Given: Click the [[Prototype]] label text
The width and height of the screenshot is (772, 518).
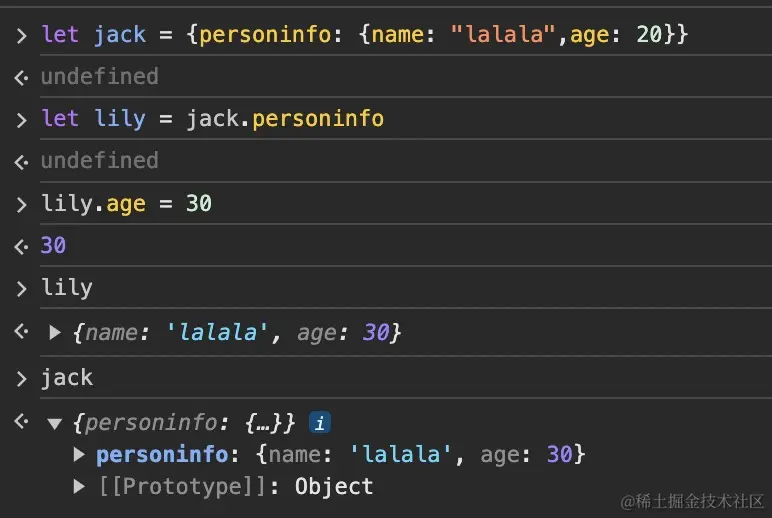Looking at the screenshot, I should 183,486.
